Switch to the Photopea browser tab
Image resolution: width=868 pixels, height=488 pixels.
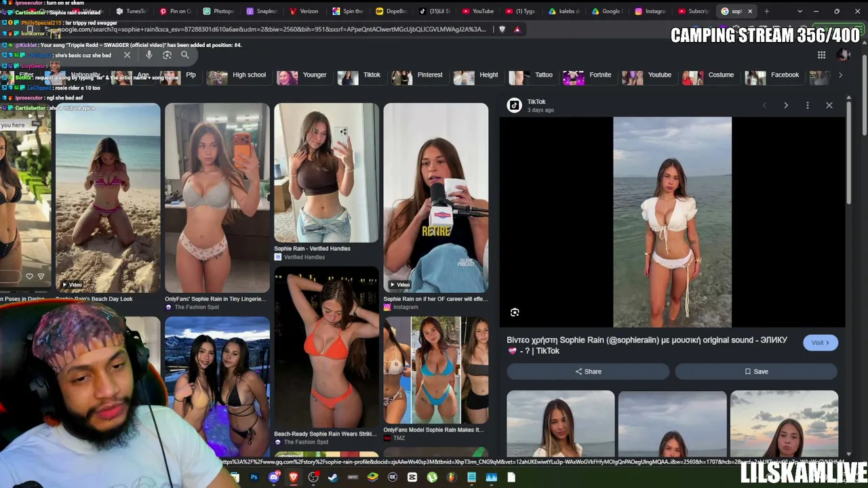tap(218, 11)
